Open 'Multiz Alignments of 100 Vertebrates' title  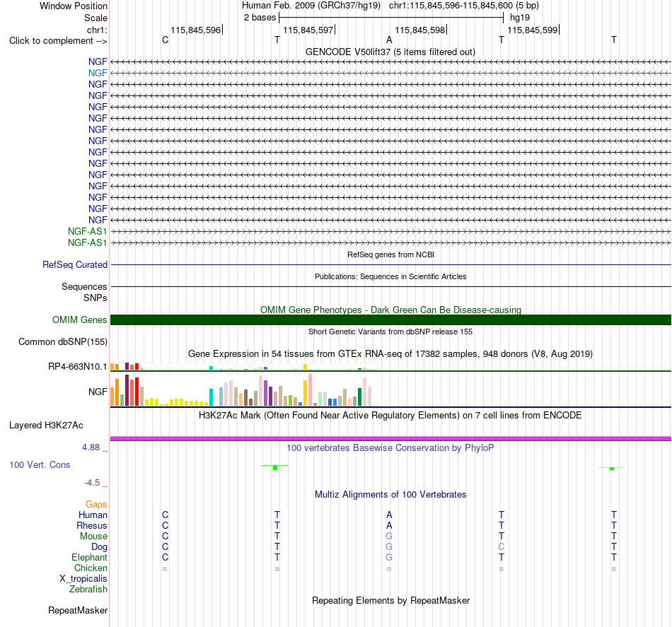tap(390, 494)
